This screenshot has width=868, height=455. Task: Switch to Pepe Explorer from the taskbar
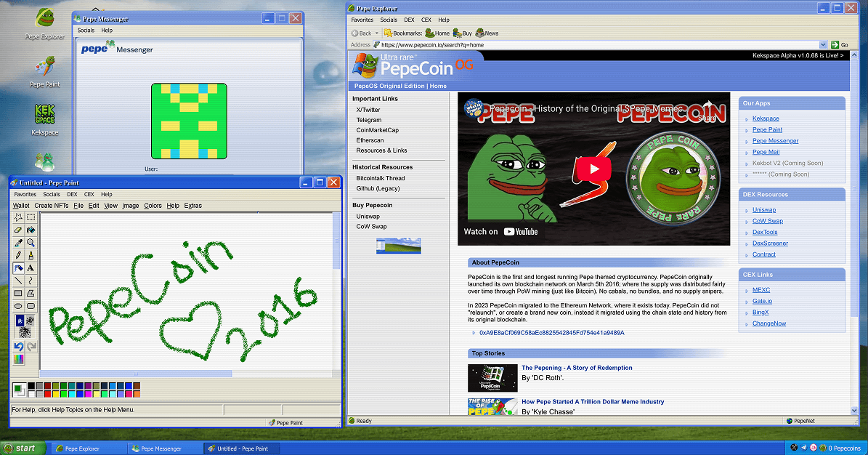pos(89,448)
